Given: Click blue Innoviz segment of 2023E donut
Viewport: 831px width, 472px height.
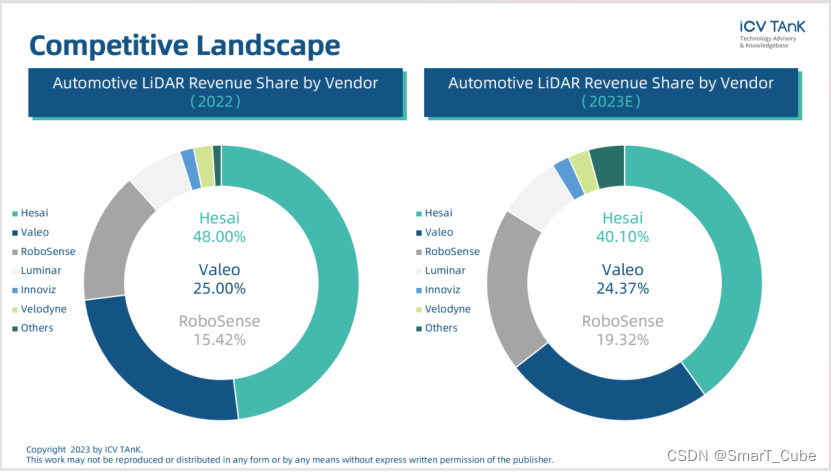Looking at the screenshot, I should 569,179.
